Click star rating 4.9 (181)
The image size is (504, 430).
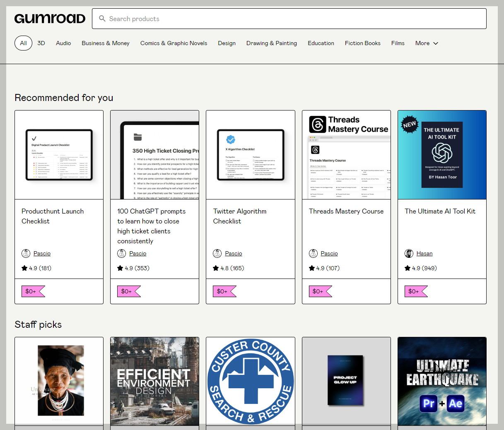36,268
